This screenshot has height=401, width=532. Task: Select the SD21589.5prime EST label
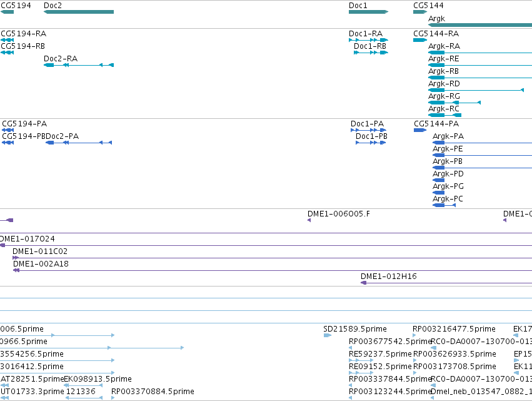click(x=355, y=329)
